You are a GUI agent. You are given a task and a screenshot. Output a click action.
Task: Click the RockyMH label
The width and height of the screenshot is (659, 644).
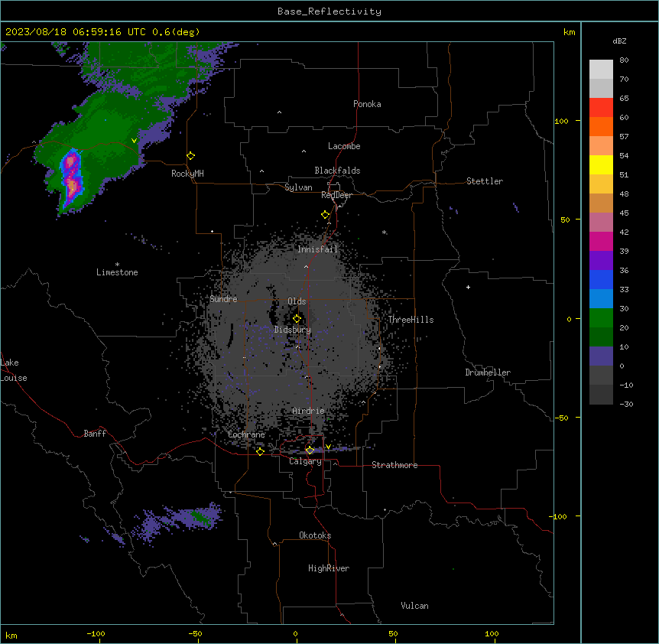(187, 174)
